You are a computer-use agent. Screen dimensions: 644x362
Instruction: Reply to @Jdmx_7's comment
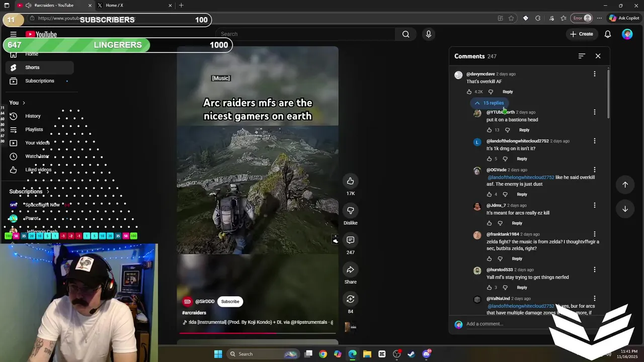click(517, 223)
